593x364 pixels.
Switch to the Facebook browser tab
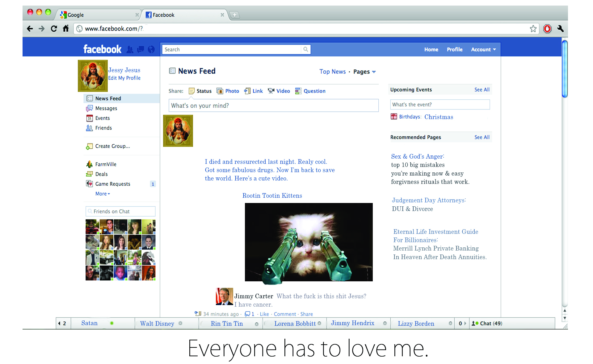pos(185,15)
